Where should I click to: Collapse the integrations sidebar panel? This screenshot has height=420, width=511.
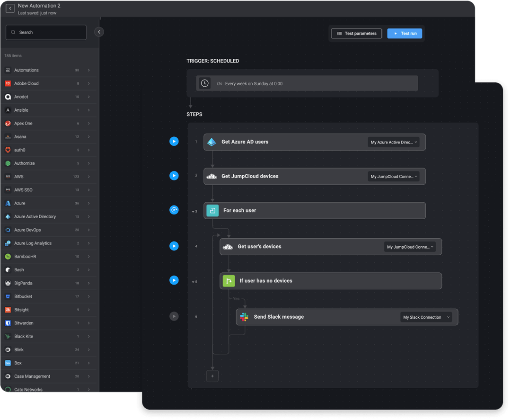[x=99, y=32]
